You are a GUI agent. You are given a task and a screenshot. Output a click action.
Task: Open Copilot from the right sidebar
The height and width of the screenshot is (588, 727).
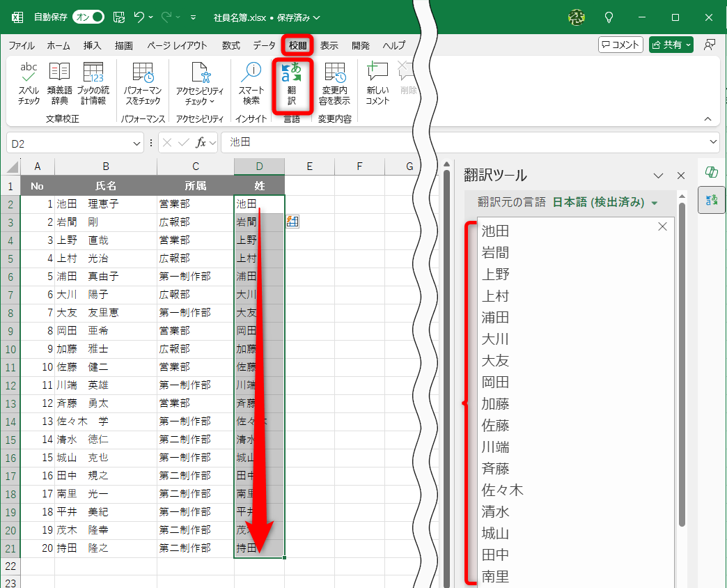pyautogui.click(x=711, y=172)
